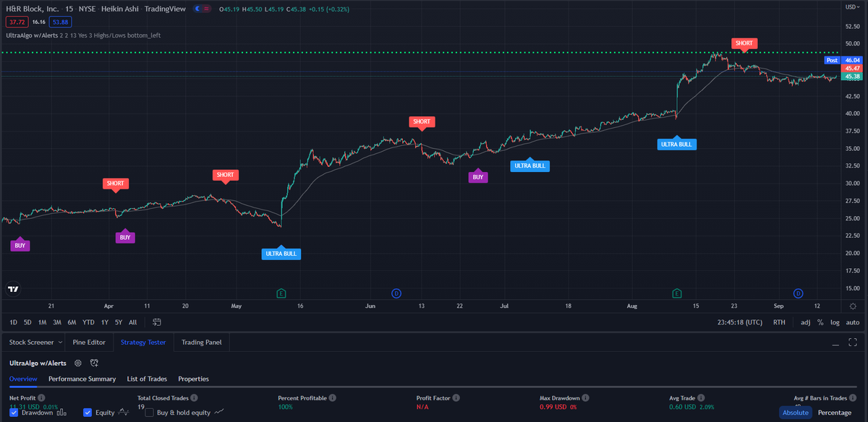Click the SHORT signal label near 50.00
Viewport: 868px width, 422px height.
click(x=744, y=43)
